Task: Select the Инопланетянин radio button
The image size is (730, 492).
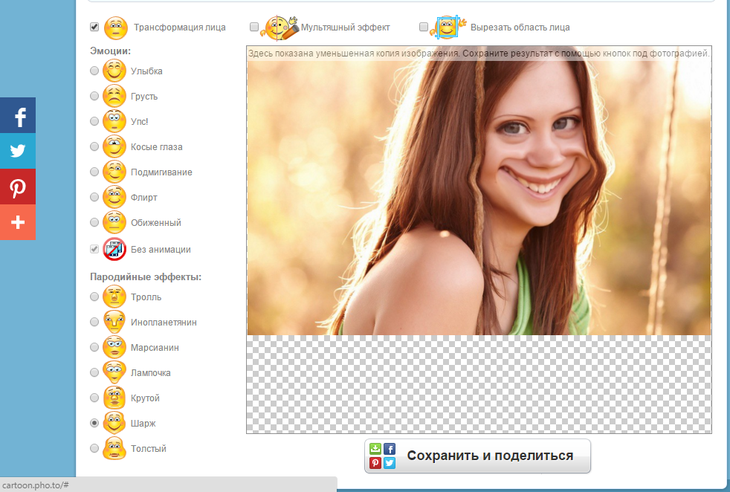Action: pyautogui.click(x=95, y=322)
